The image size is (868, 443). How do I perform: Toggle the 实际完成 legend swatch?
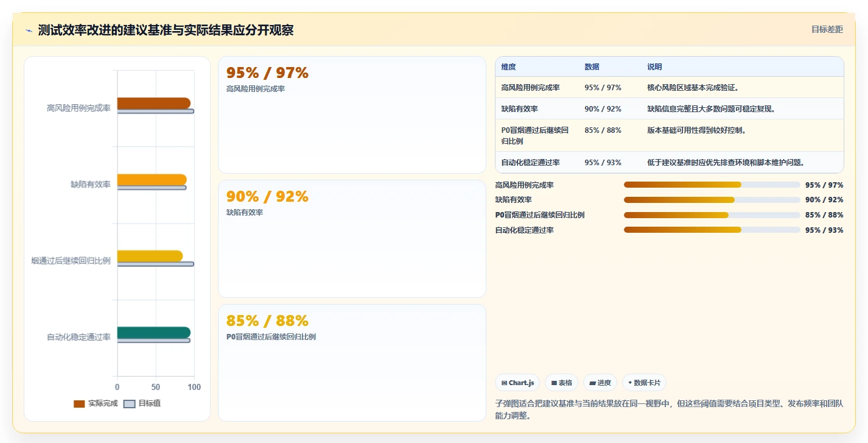point(79,403)
